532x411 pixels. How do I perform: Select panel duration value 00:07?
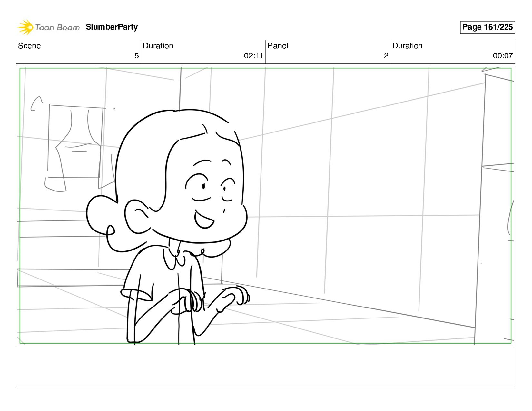point(503,56)
